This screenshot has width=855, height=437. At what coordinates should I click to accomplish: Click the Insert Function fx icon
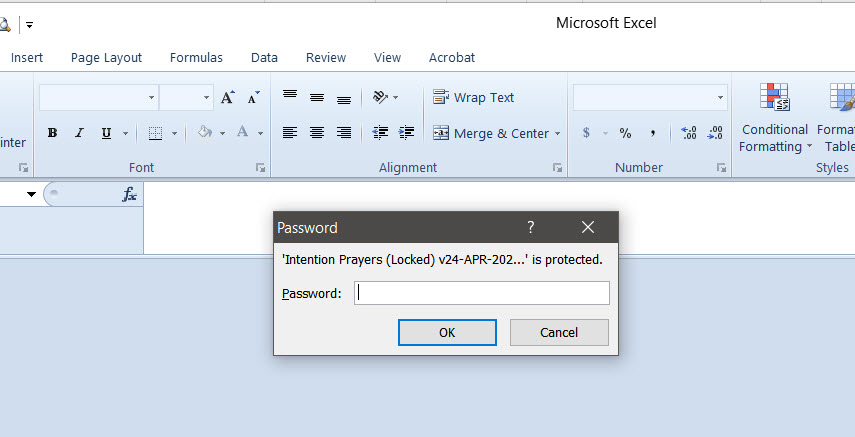(129, 194)
